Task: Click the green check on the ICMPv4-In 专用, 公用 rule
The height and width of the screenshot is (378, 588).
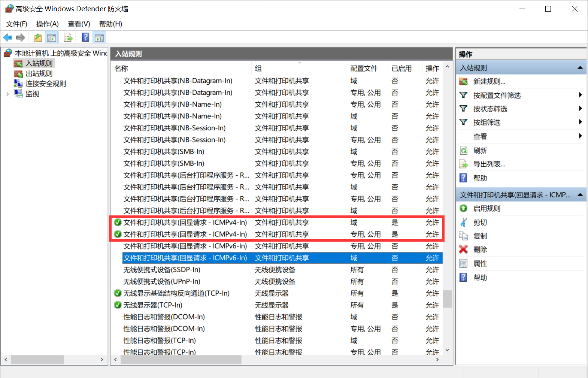Action: pos(118,234)
